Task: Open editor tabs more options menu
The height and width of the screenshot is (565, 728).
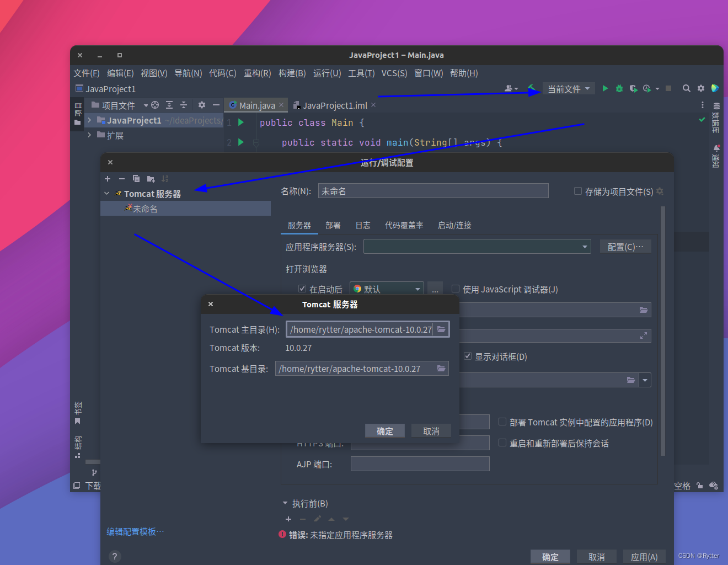Action: pyautogui.click(x=702, y=105)
